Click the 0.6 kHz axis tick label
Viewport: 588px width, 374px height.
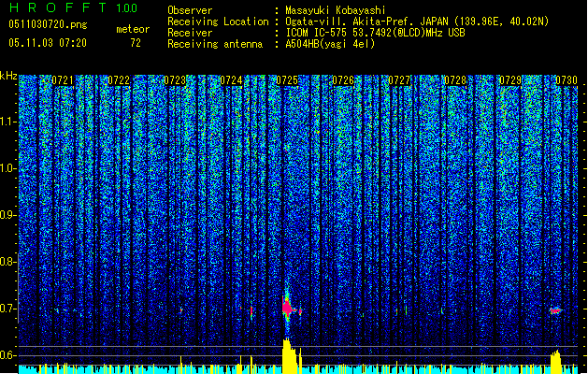tap(8, 355)
